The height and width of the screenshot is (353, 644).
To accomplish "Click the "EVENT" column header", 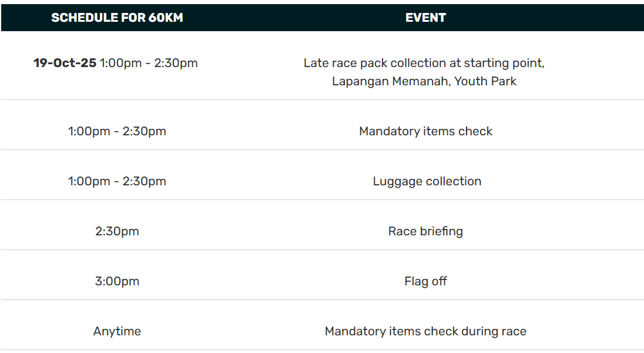I will pyautogui.click(x=425, y=18).
